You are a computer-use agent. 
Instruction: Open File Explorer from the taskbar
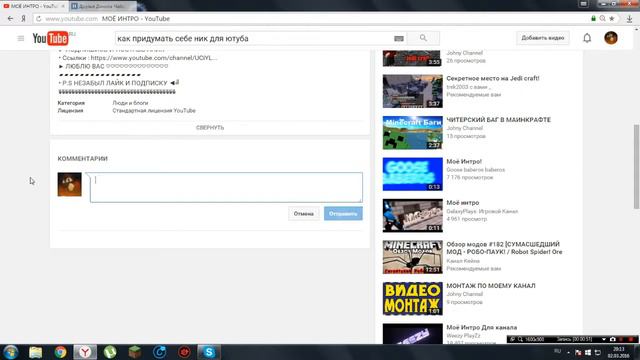click(x=36, y=352)
